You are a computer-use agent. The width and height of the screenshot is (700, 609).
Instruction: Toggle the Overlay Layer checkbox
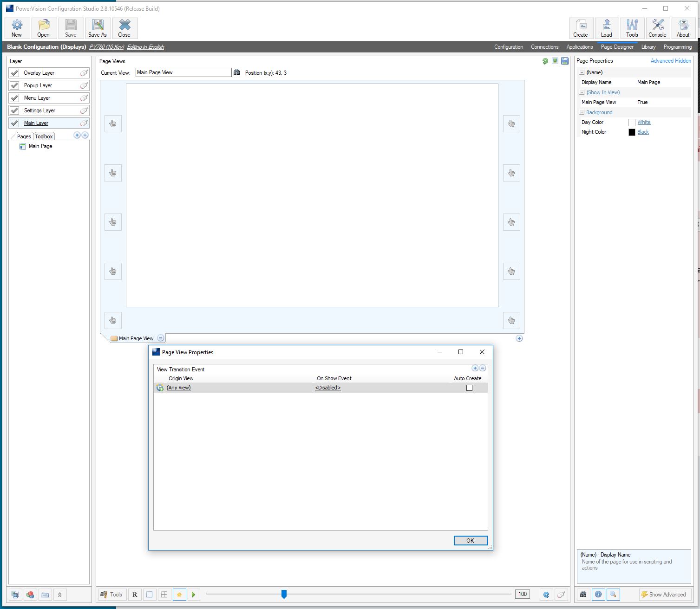(x=15, y=73)
